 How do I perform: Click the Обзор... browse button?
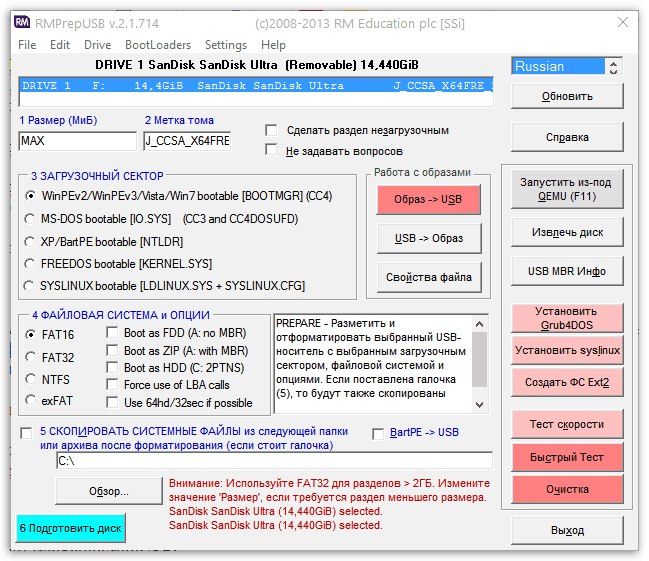(x=109, y=491)
